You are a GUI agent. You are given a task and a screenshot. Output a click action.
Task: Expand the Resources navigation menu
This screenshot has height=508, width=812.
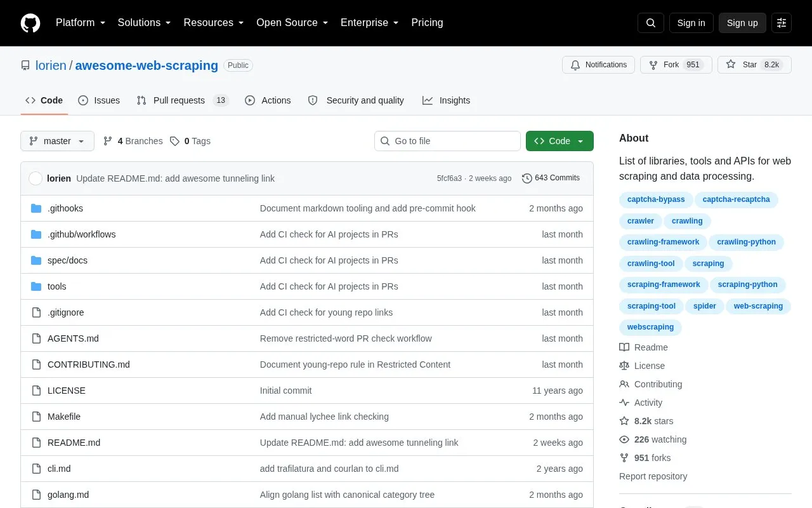pyautogui.click(x=214, y=23)
